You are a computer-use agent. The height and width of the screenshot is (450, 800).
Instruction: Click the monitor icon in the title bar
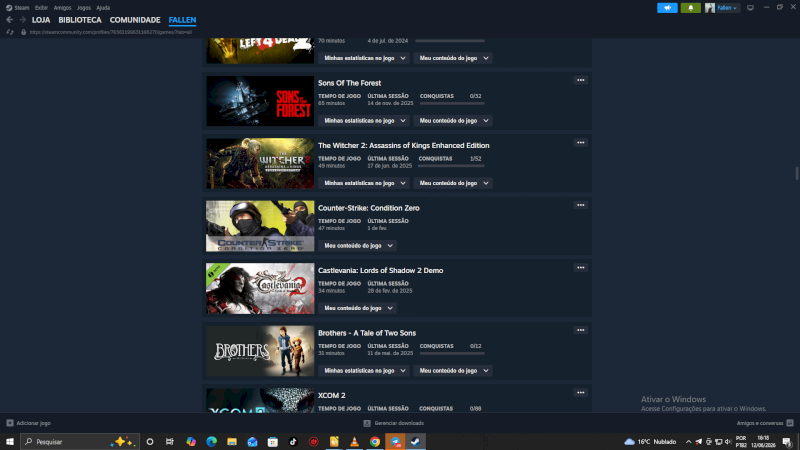point(750,8)
